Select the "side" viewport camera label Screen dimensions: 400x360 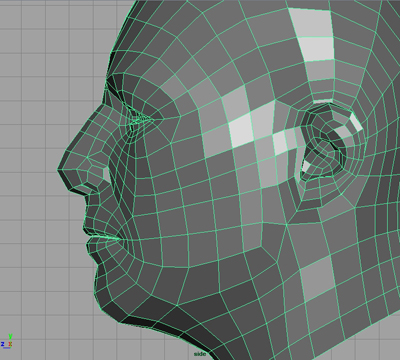click(x=200, y=354)
